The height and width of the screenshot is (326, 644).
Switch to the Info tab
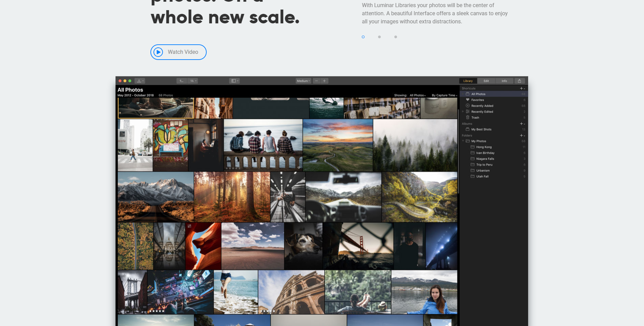coord(504,81)
